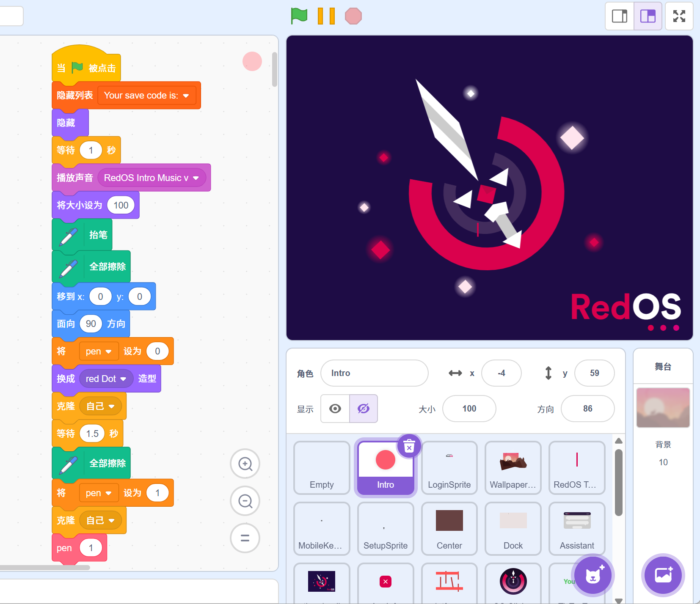Click the green flag to run project

click(x=299, y=16)
